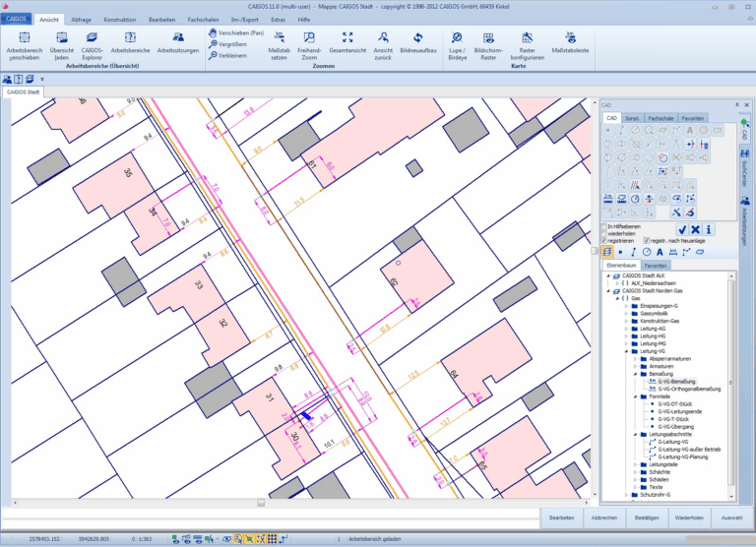Image resolution: width=756 pixels, height=547 pixels.
Task: Expand the Leitung-AG tree folder
Action: (626, 328)
